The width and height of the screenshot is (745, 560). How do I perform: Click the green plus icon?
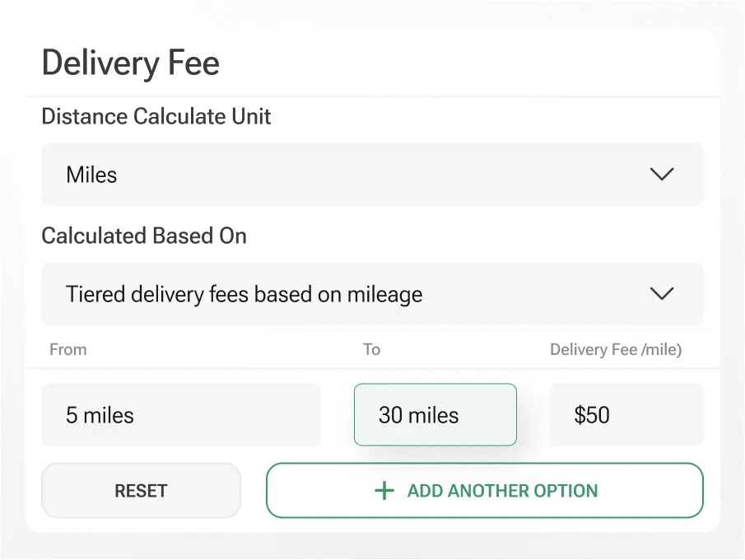coord(384,491)
